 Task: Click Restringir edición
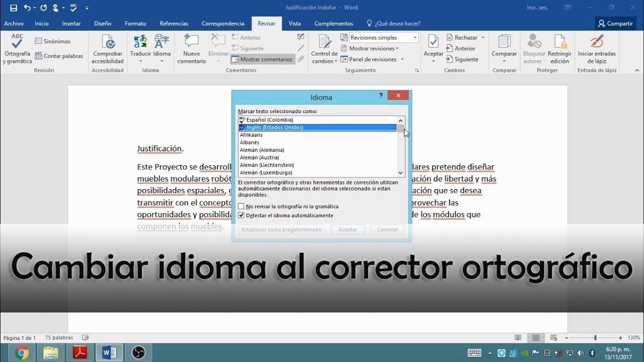pyautogui.click(x=559, y=49)
